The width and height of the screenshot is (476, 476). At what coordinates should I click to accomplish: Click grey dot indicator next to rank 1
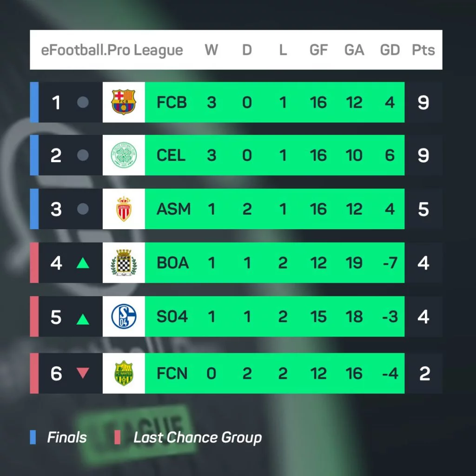pyautogui.click(x=83, y=102)
